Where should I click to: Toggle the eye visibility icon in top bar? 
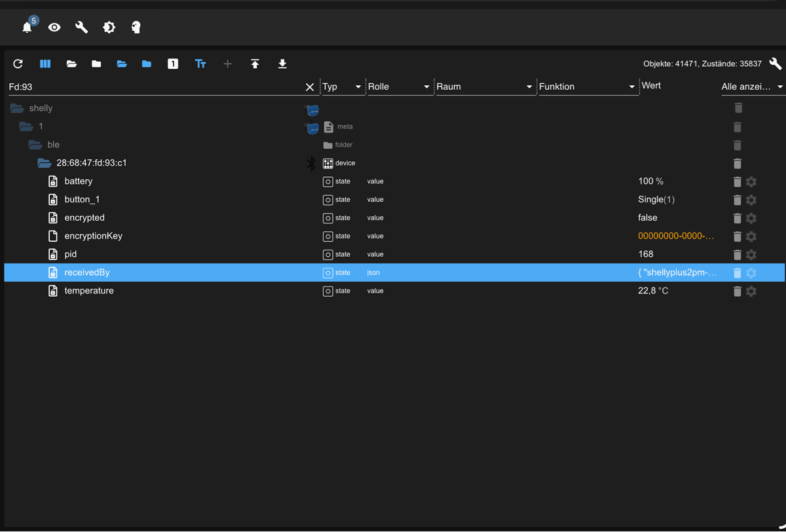click(54, 28)
